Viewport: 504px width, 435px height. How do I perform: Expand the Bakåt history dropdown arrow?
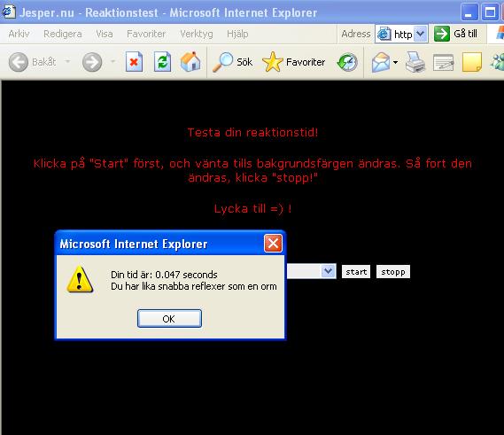67,61
